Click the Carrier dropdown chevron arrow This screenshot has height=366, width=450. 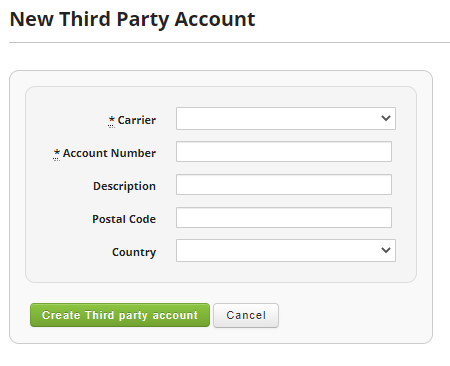(x=386, y=118)
